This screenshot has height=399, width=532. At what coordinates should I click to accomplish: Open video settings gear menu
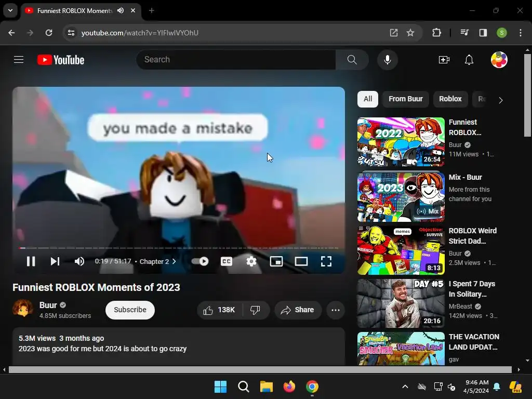(251, 261)
